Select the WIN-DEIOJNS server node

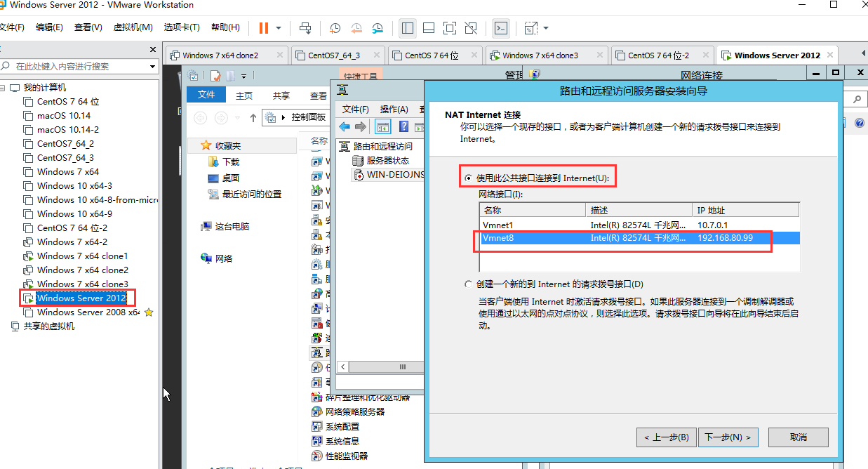pos(389,174)
